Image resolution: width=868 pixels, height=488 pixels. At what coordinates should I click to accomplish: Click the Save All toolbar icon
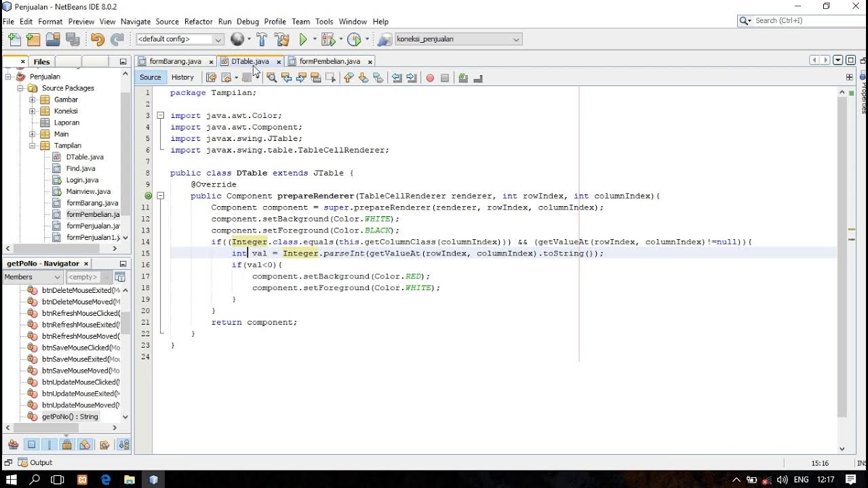point(73,39)
